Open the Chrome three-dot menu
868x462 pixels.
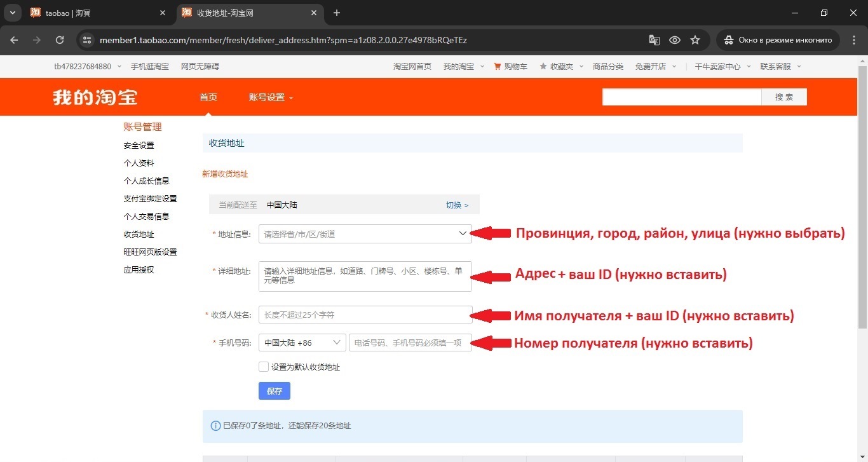pyautogui.click(x=853, y=40)
